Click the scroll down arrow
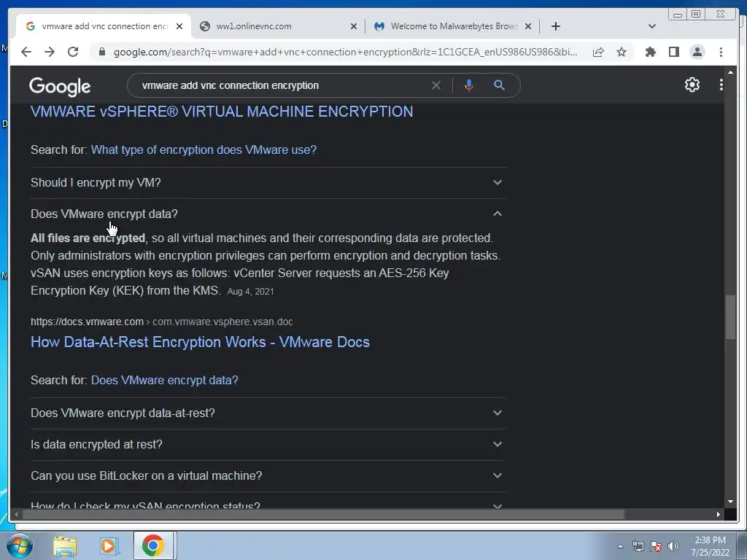Viewport: 747px width, 560px height. click(730, 502)
